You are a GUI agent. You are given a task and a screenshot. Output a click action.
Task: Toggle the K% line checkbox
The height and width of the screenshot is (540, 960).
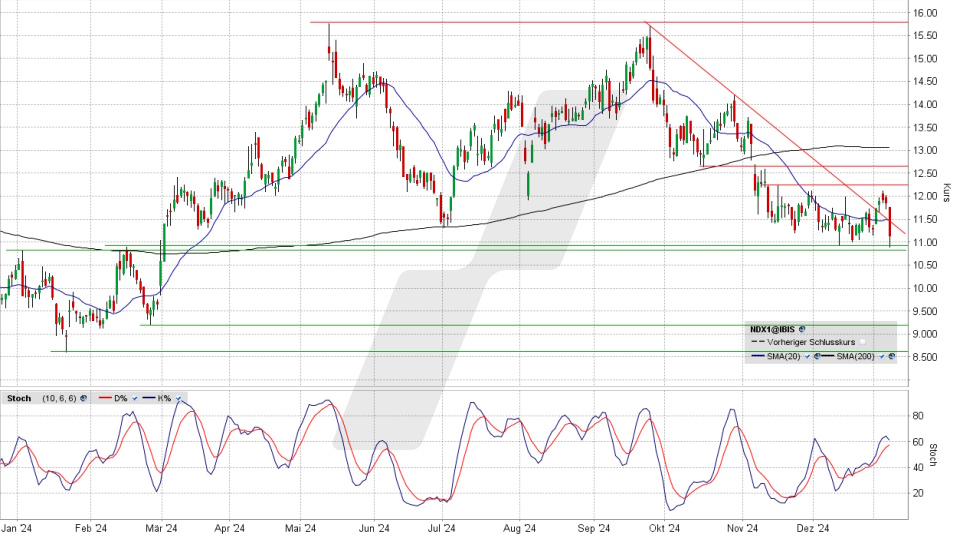tap(178, 399)
